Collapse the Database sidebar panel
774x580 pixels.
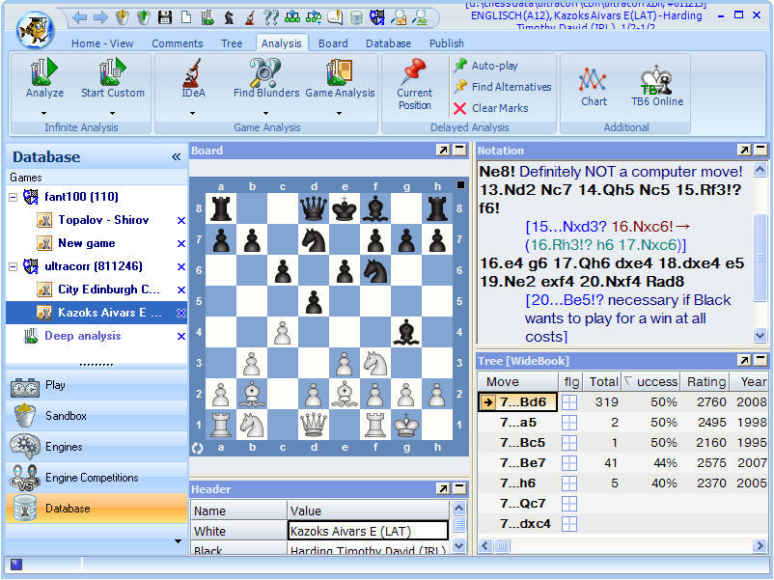[176, 157]
